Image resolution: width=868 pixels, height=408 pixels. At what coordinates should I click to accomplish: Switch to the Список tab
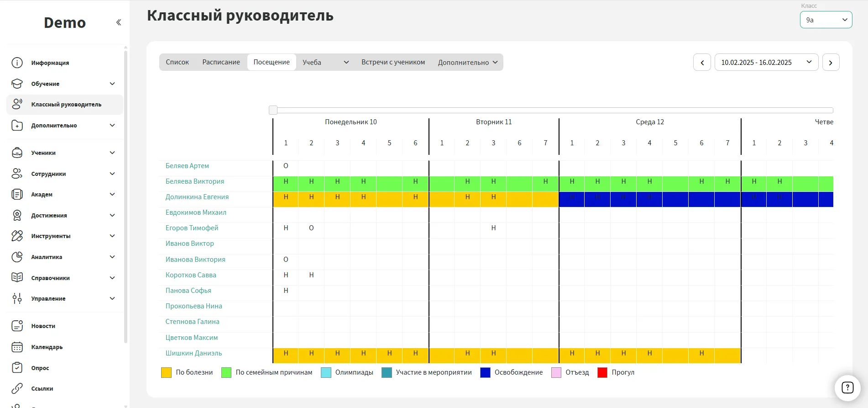pyautogui.click(x=177, y=62)
